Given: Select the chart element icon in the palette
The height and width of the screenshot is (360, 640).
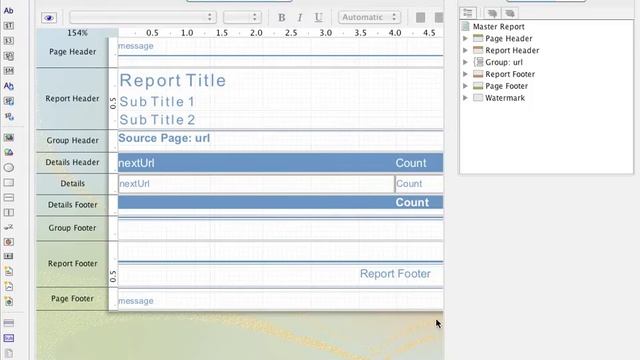Looking at the screenshot, I should coord(9,242).
